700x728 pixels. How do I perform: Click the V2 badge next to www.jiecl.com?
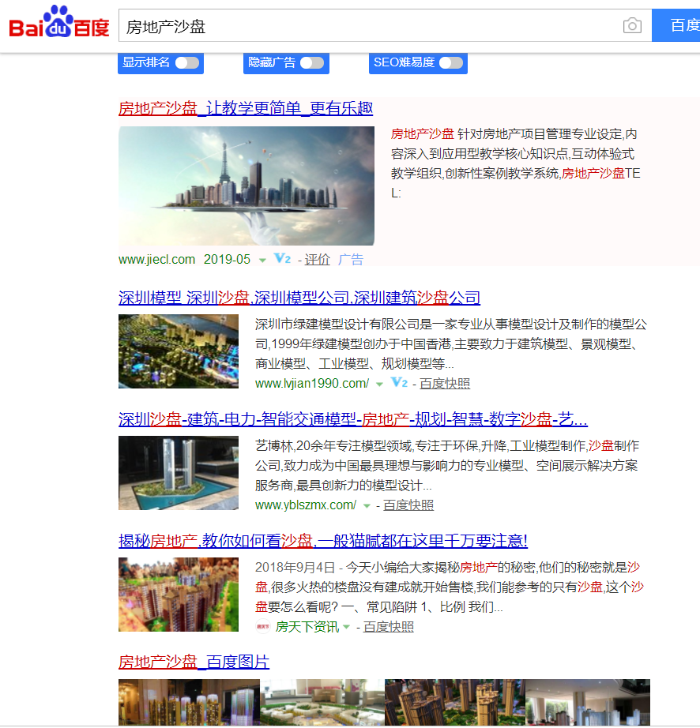point(282,259)
